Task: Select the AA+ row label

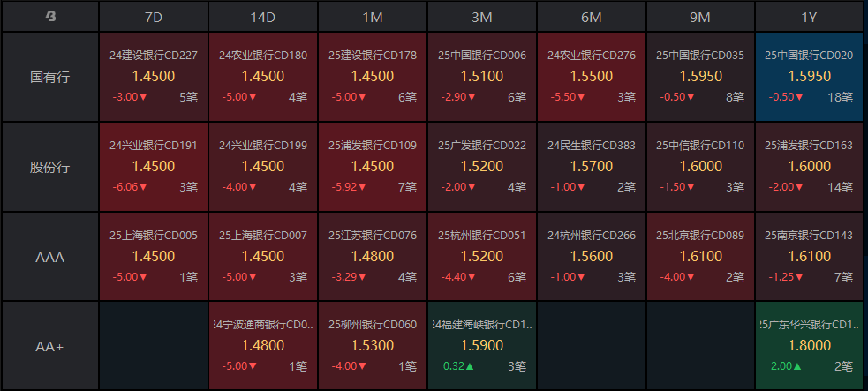Action: 49,346
